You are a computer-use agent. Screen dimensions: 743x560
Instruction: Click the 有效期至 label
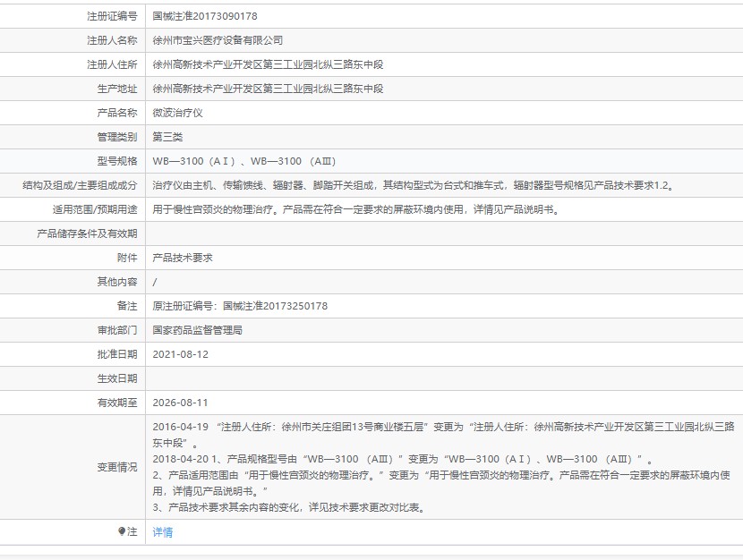tap(117, 403)
